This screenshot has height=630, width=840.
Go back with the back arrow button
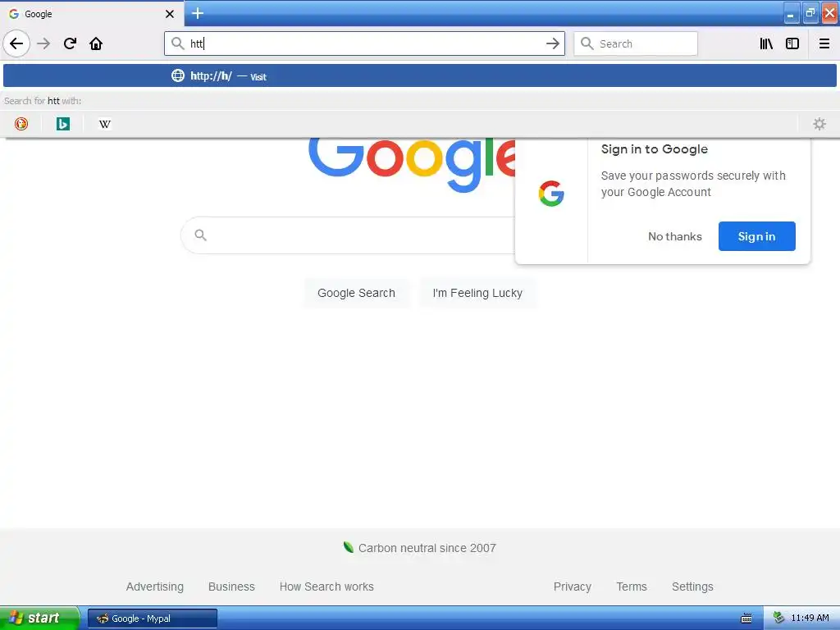coord(16,43)
